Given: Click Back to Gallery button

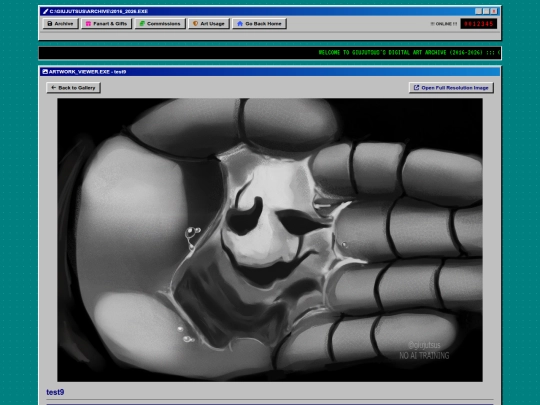Looking at the screenshot, I should click(x=73, y=88).
